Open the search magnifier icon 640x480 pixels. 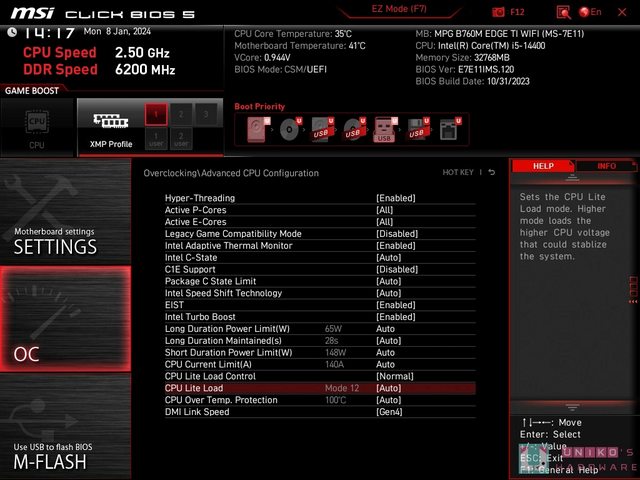(563, 12)
